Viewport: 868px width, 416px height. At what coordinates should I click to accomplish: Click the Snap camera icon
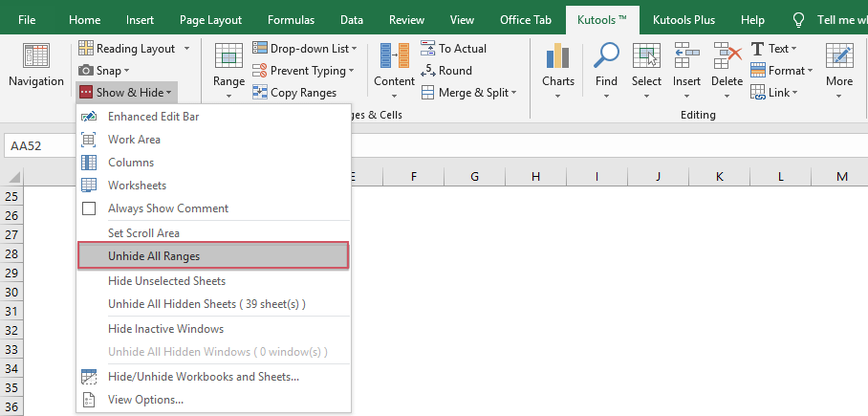[x=86, y=71]
